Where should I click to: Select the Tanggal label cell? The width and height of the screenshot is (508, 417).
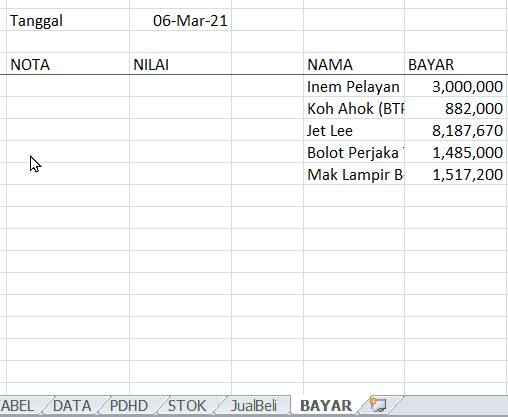click(x=68, y=20)
